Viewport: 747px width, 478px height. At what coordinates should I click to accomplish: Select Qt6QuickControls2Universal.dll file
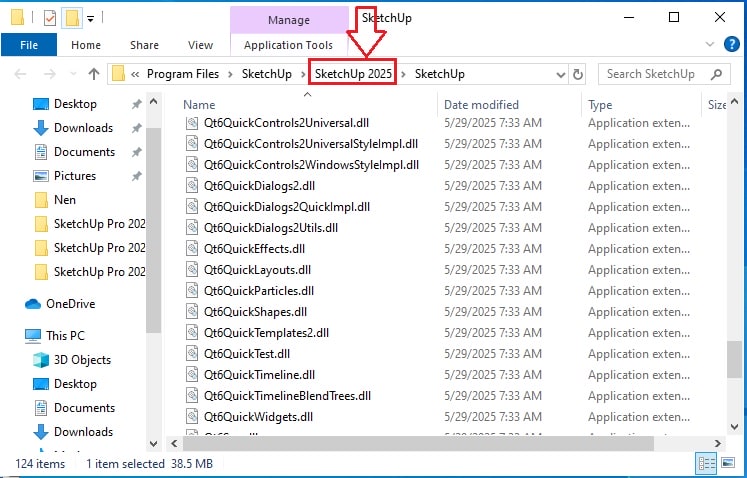coord(286,123)
